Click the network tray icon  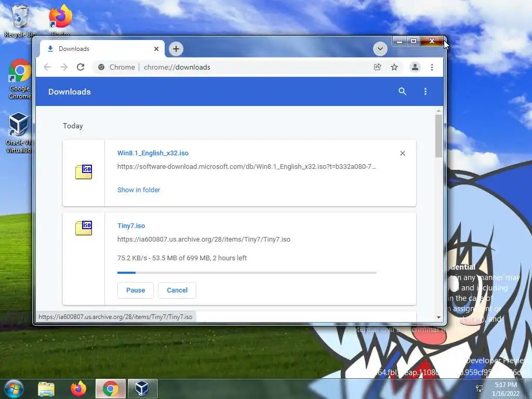tap(480, 389)
